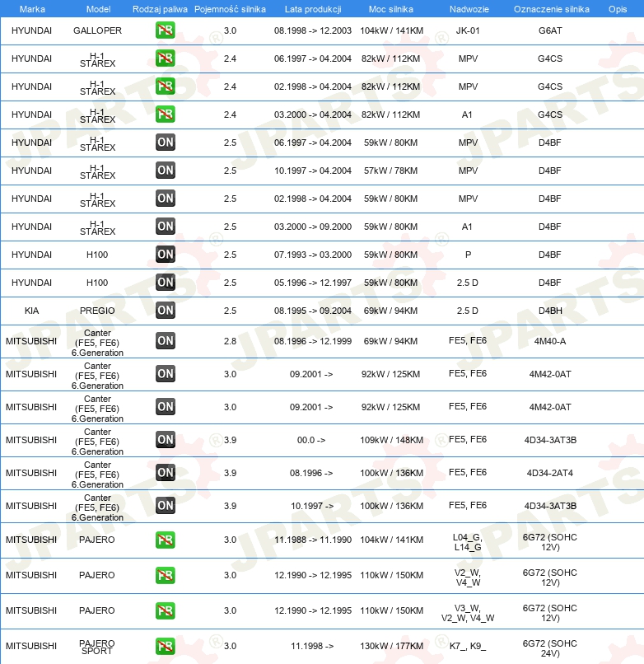
Task: Click petrol icon in PAJERO 11.1988 row
Action: click(x=166, y=540)
